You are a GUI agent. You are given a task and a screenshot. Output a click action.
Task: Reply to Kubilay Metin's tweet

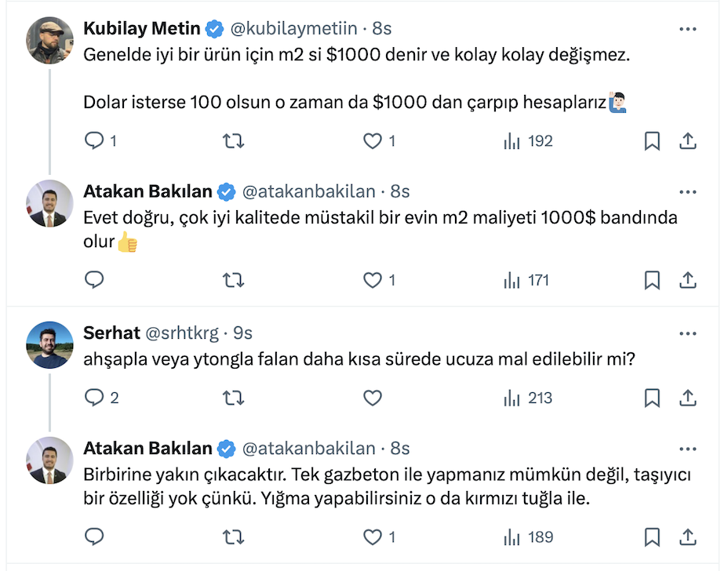tap(95, 141)
